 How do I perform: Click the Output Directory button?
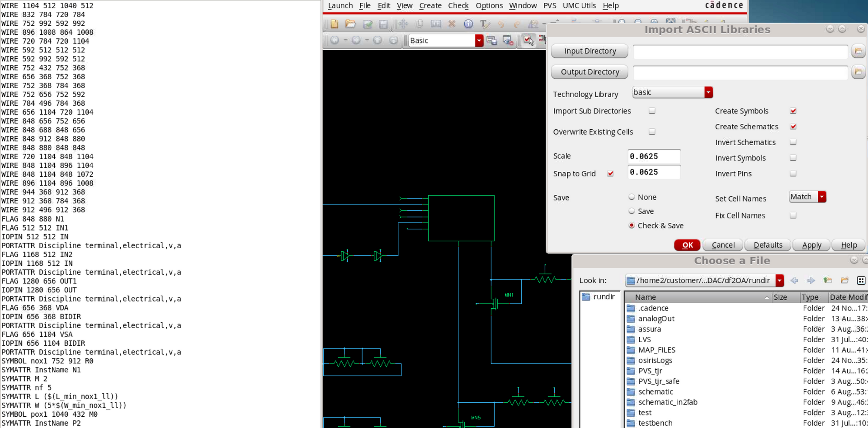coord(590,72)
